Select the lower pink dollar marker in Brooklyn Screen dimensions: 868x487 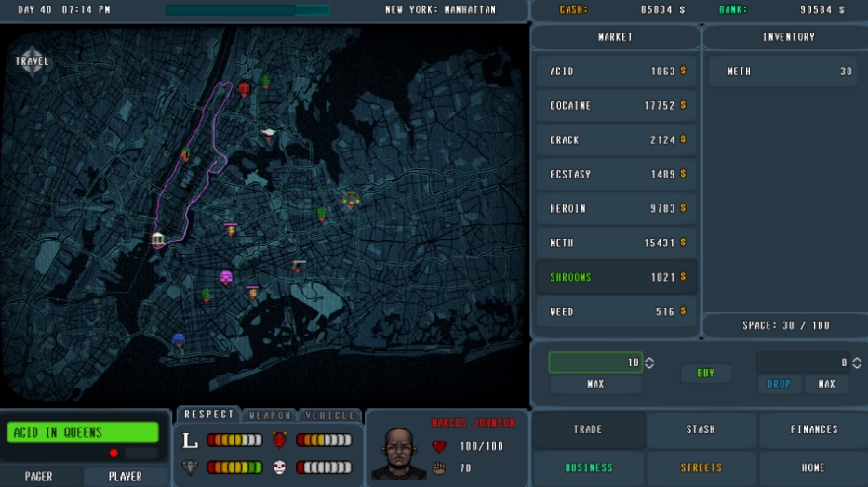(x=252, y=291)
